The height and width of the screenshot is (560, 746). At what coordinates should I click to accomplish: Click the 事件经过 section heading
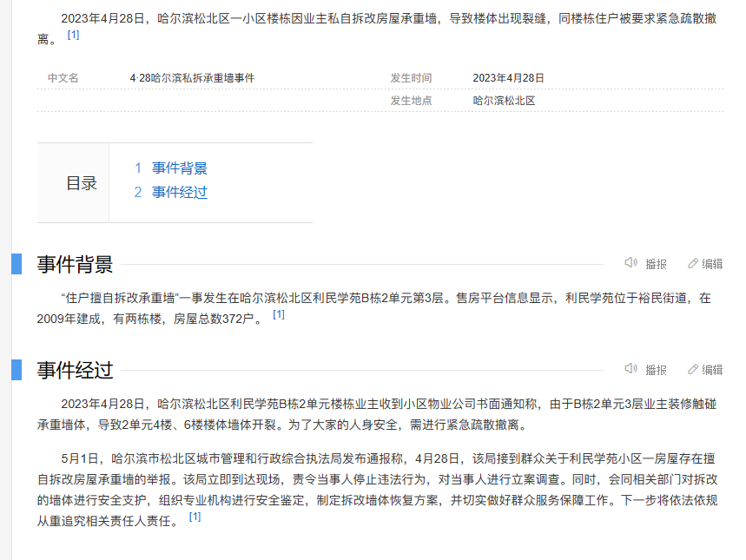pos(75,371)
